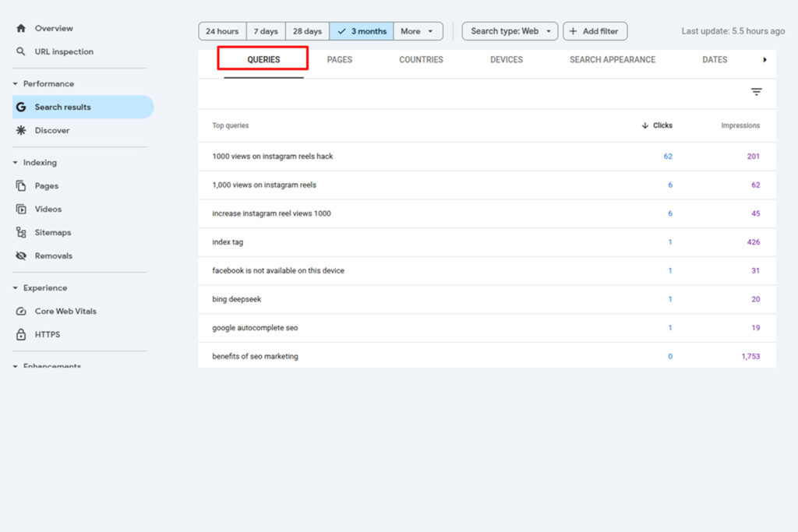Image resolution: width=798 pixels, height=532 pixels.
Task: Switch to the Dates tab
Action: click(x=715, y=59)
